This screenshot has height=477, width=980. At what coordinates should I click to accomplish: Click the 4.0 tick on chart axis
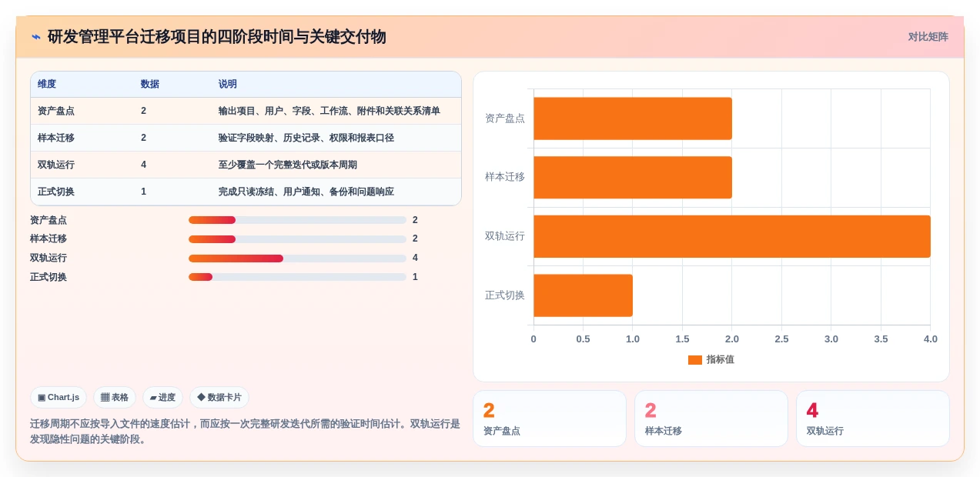pyautogui.click(x=931, y=339)
